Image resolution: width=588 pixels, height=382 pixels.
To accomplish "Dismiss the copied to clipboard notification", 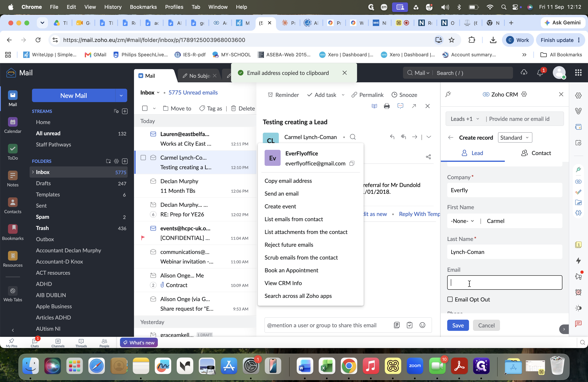I will coord(345,73).
